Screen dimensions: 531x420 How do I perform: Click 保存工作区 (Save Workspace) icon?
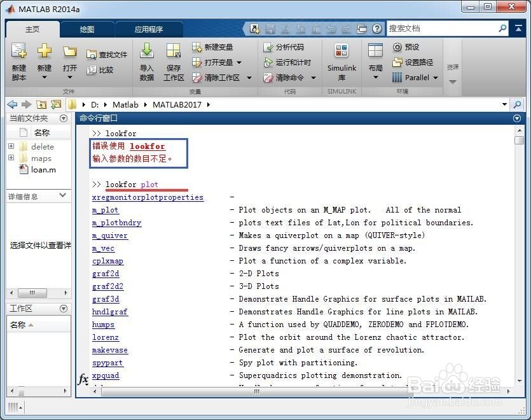[x=174, y=51]
